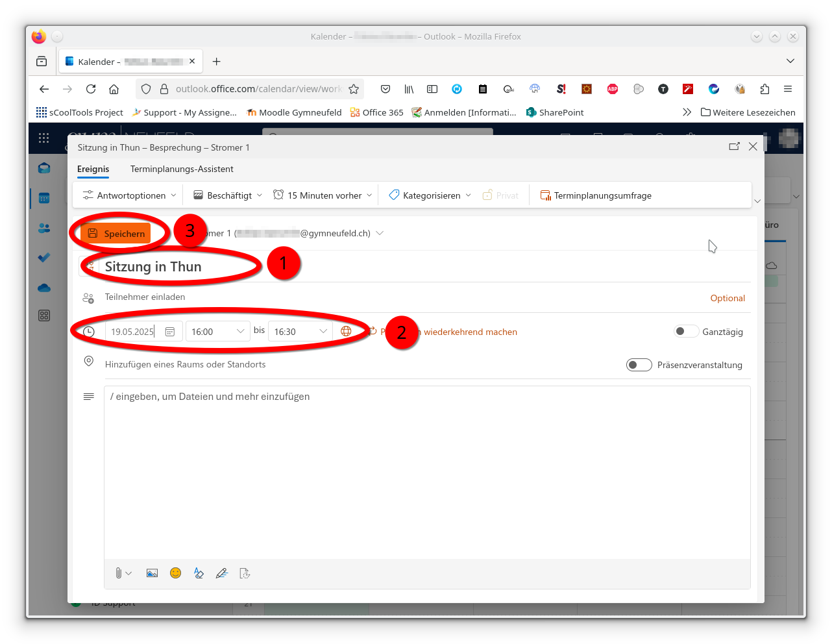Open a new Firefox tab
The image size is (832, 644).
coord(217,62)
